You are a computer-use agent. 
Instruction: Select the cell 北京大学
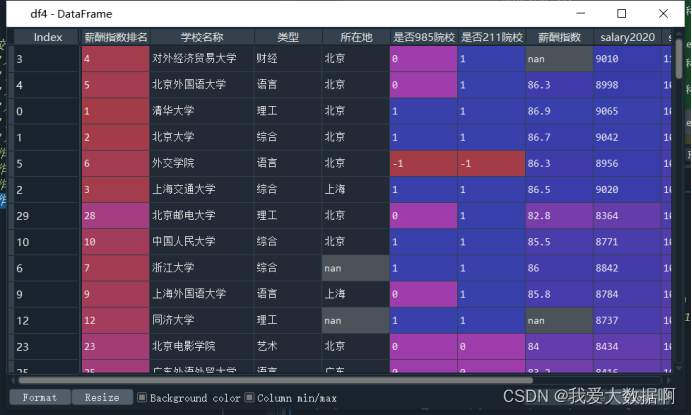pos(202,137)
